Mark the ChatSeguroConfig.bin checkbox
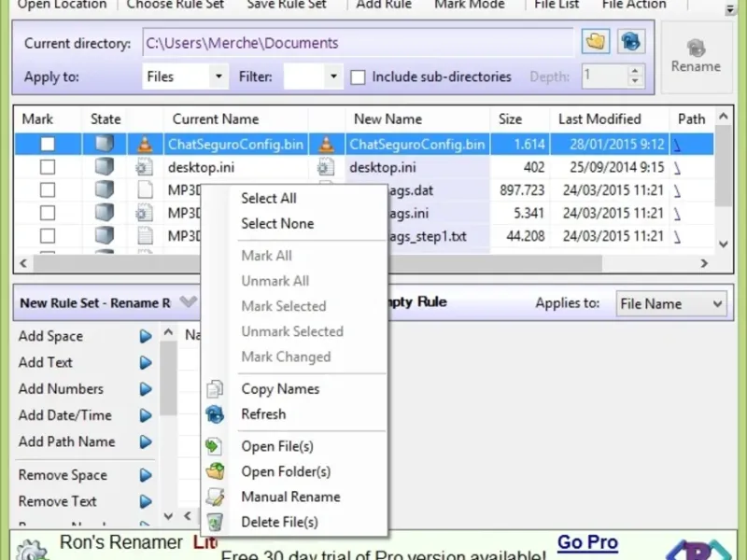 (x=48, y=144)
